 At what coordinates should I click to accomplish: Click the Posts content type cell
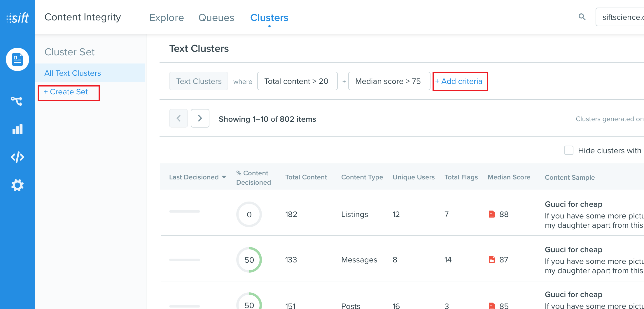pyautogui.click(x=351, y=306)
